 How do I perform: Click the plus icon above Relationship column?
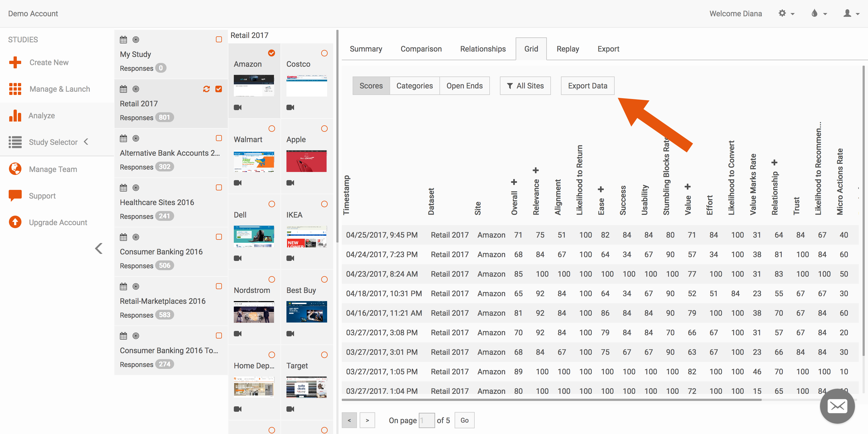[x=774, y=163]
